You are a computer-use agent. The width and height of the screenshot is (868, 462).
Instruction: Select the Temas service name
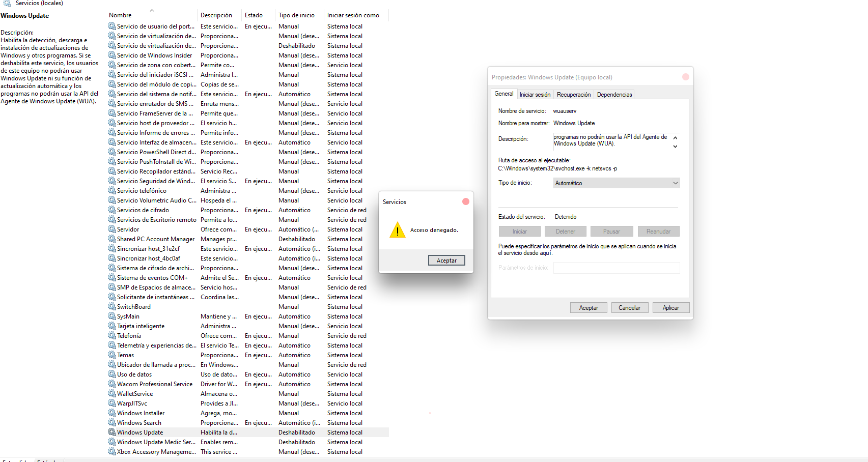pos(125,355)
